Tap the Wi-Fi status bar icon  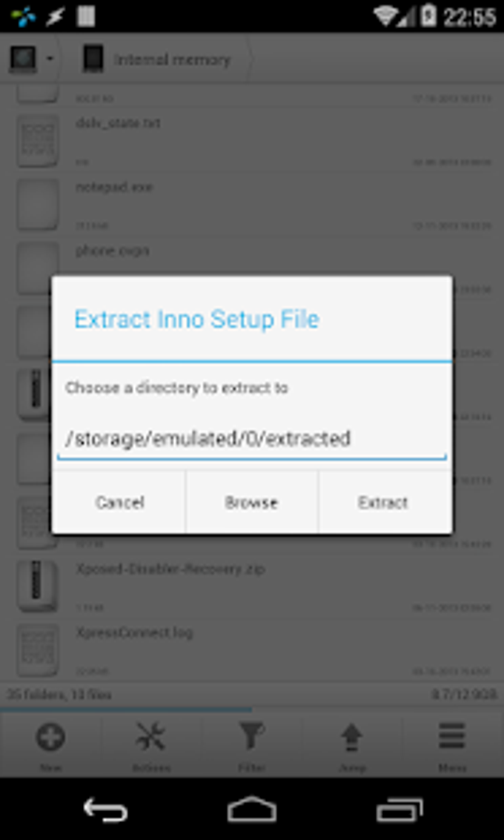point(385,16)
